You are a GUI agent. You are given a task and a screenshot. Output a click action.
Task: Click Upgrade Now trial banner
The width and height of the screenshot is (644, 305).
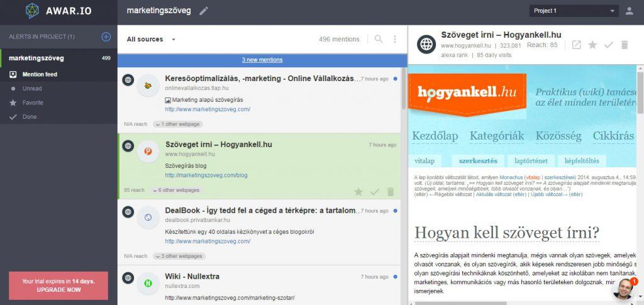[58, 286]
